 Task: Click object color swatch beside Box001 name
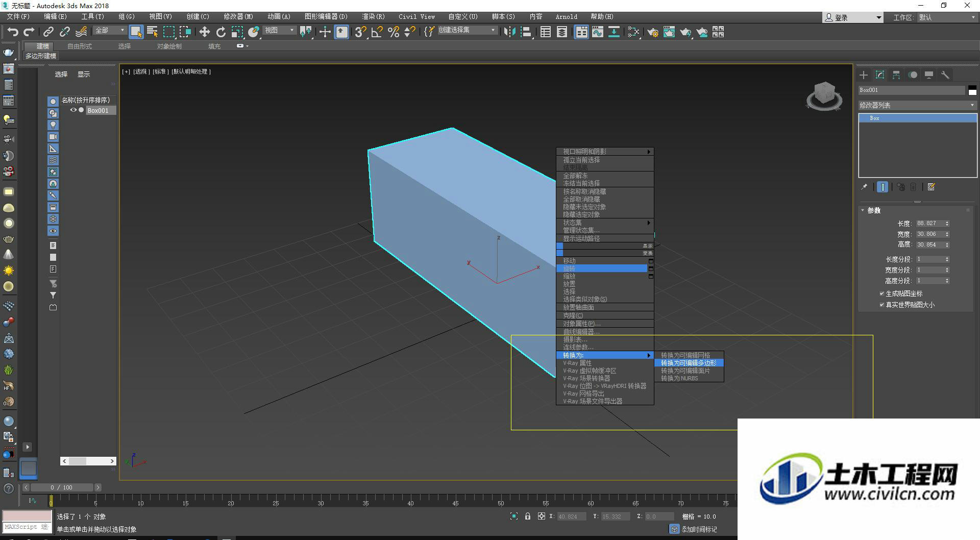pos(972,90)
